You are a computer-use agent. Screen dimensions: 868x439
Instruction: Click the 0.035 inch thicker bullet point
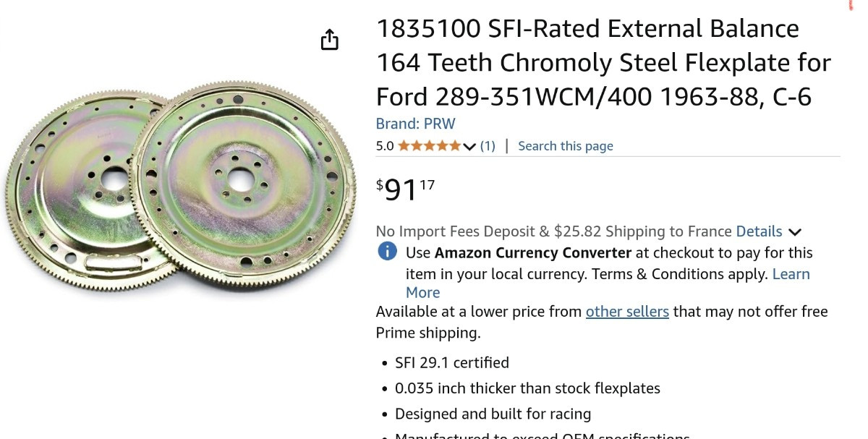[527, 388]
